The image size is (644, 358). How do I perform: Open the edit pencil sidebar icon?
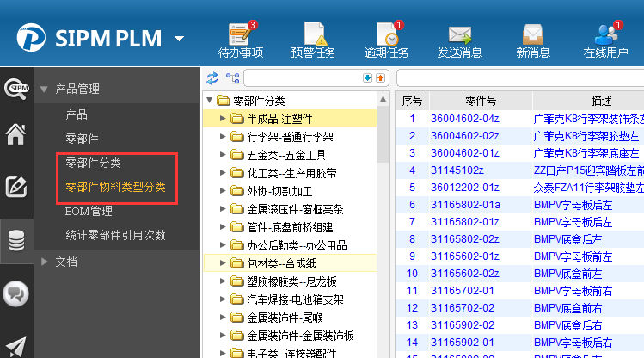pos(16,187)
